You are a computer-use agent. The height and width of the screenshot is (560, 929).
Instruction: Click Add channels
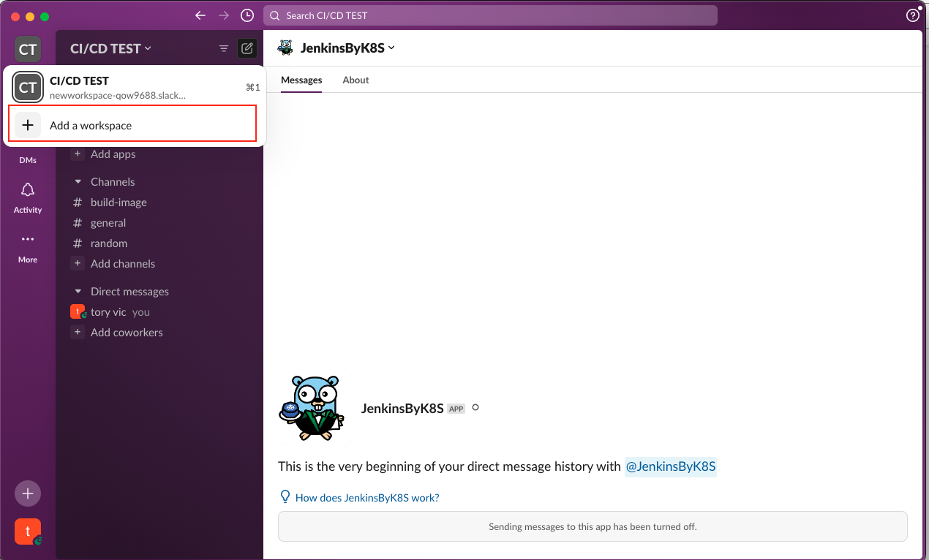123,264
